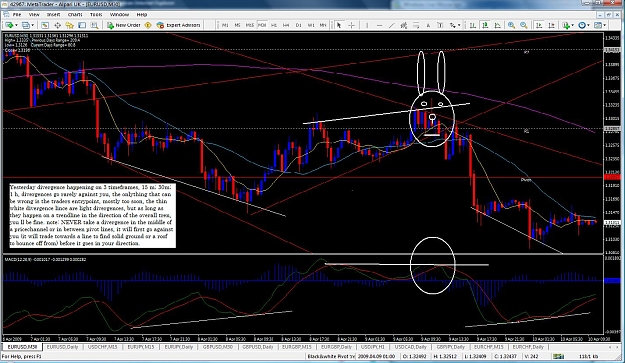Open the Navigator star-folder icon
Screen dimensions: 625x363
[x=70, y=25]
